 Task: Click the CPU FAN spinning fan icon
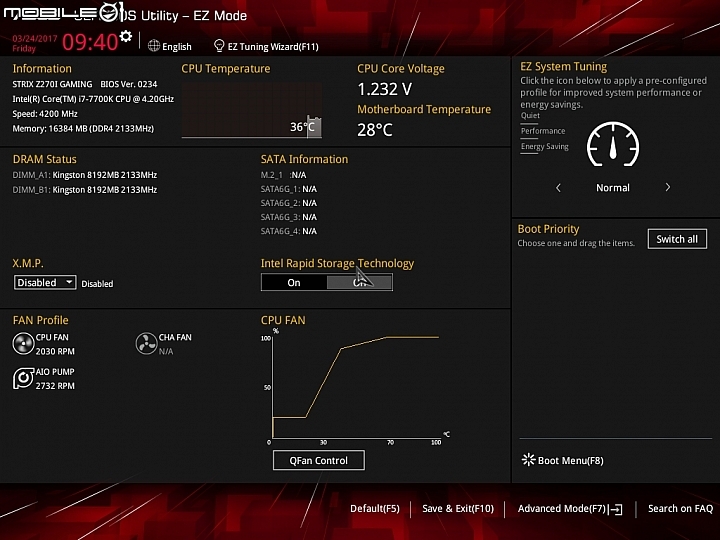pos(23,343)
